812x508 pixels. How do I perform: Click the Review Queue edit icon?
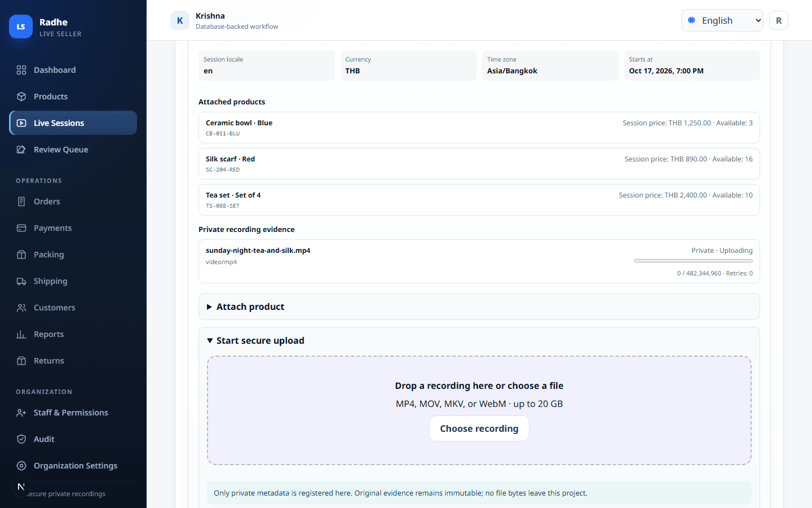pos(21,150)
